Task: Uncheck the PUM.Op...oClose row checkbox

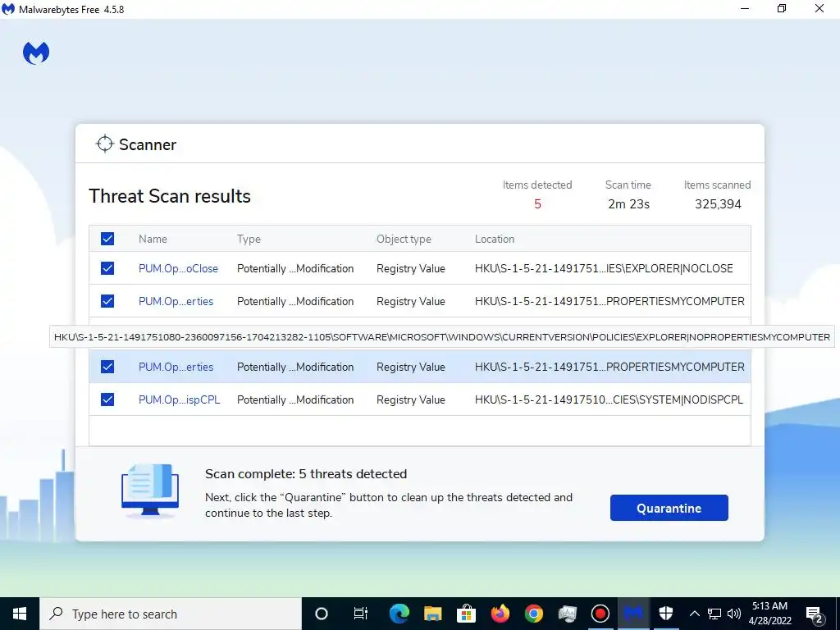Action: click(107, 268)
